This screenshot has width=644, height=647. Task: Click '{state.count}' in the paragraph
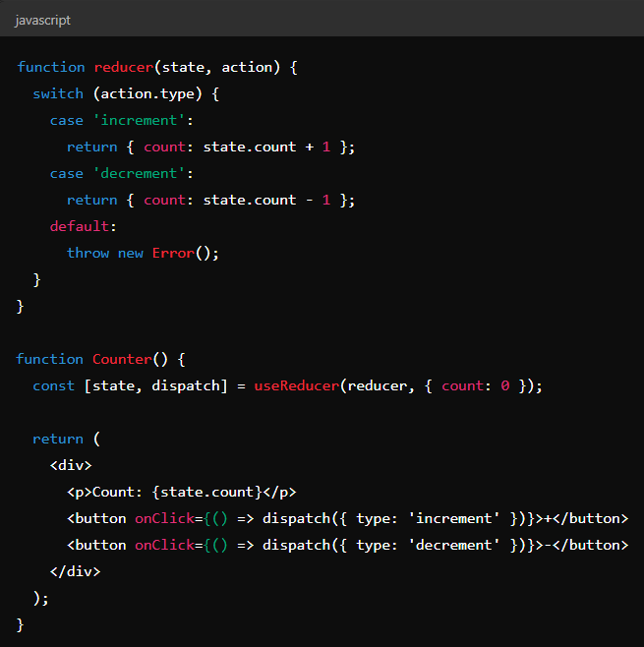[x=206, y=492]
